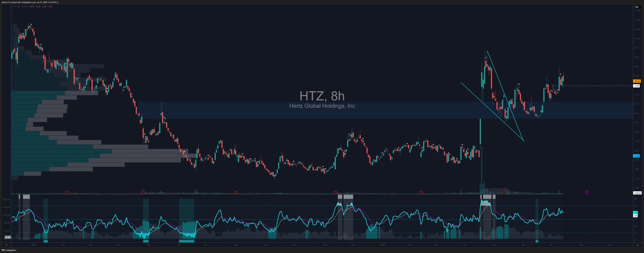Click the USD currency label above the price scale
This screenshot has width=644, height=253.
(x=636, y=6)
